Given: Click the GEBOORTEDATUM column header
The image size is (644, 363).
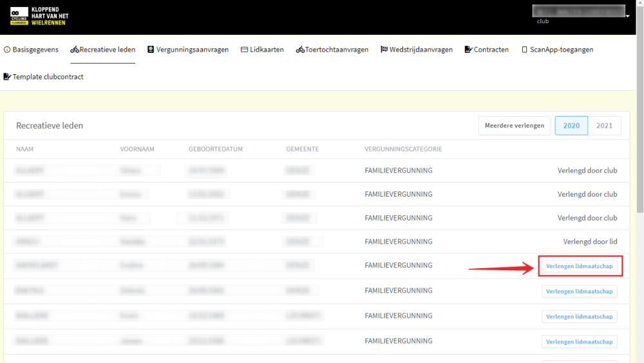Looking at the screenshot, I should (x=216, y=149).
